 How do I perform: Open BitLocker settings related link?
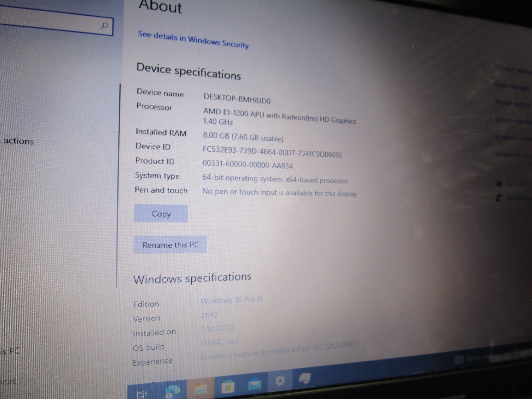tap(513, 70)
